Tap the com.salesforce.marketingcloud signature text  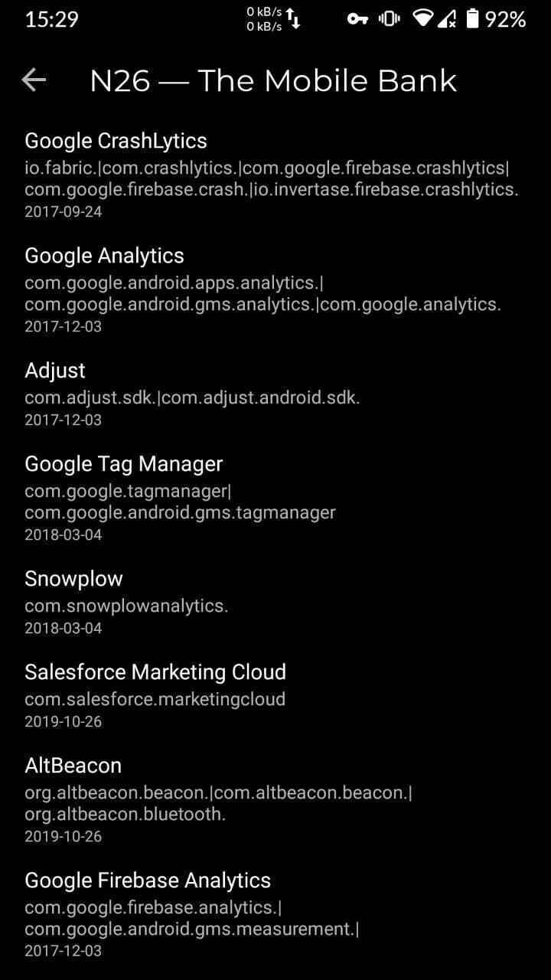coord(155,699)
